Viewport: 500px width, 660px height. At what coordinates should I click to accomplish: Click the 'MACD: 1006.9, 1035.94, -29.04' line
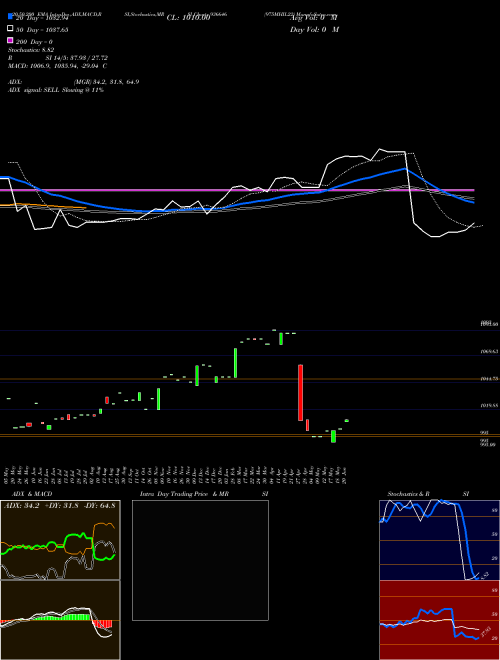(x=57, y=66)
